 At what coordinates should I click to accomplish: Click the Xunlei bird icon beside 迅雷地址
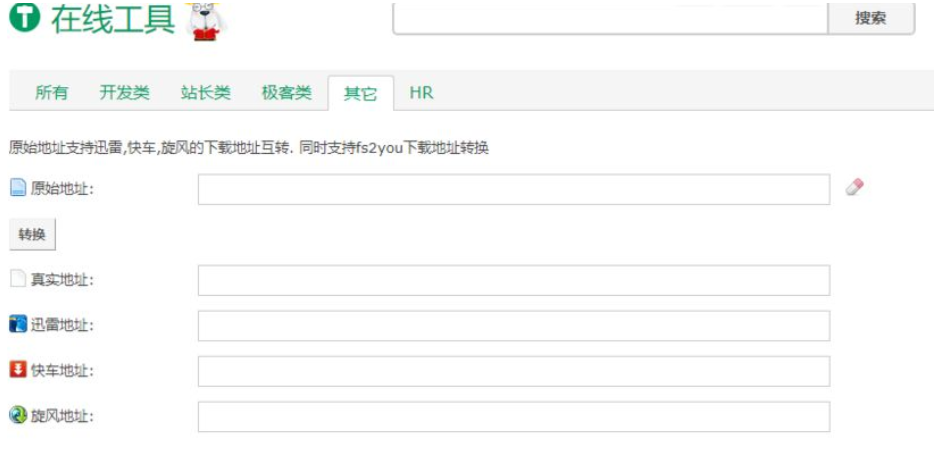[x=18, y=324]
